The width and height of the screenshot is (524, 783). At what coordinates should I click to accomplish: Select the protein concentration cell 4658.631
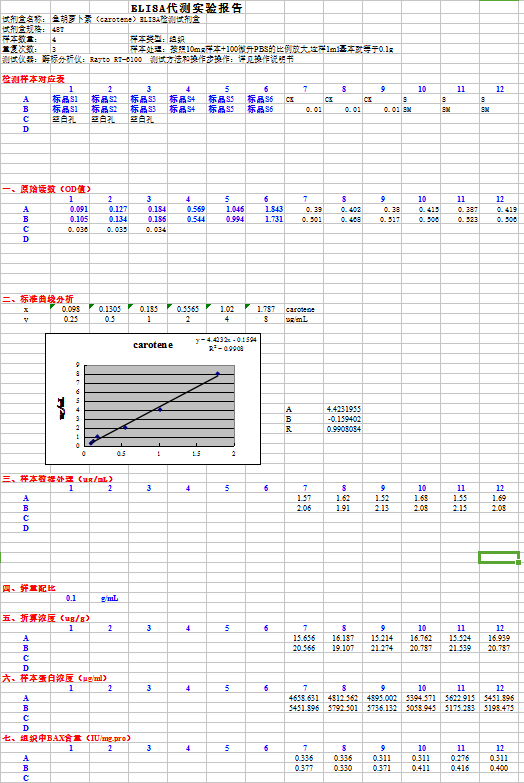[304, 698]
